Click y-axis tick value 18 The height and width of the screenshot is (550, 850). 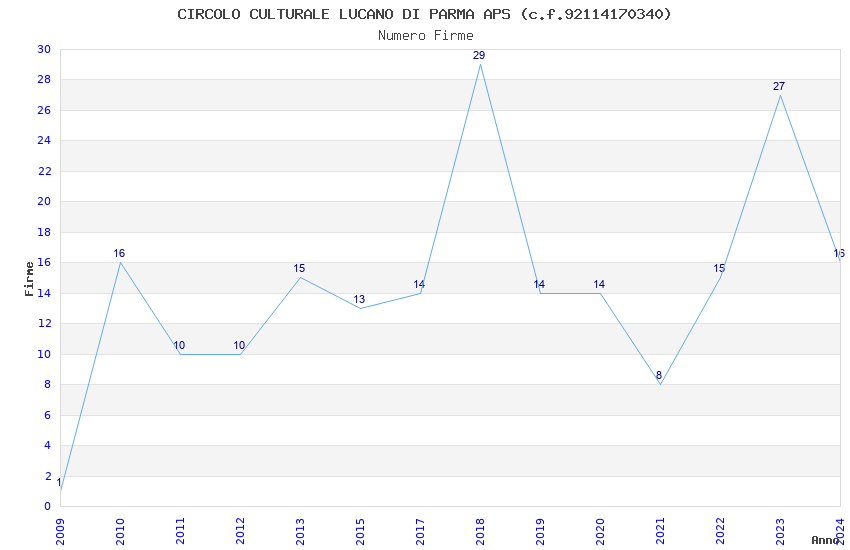44,232
